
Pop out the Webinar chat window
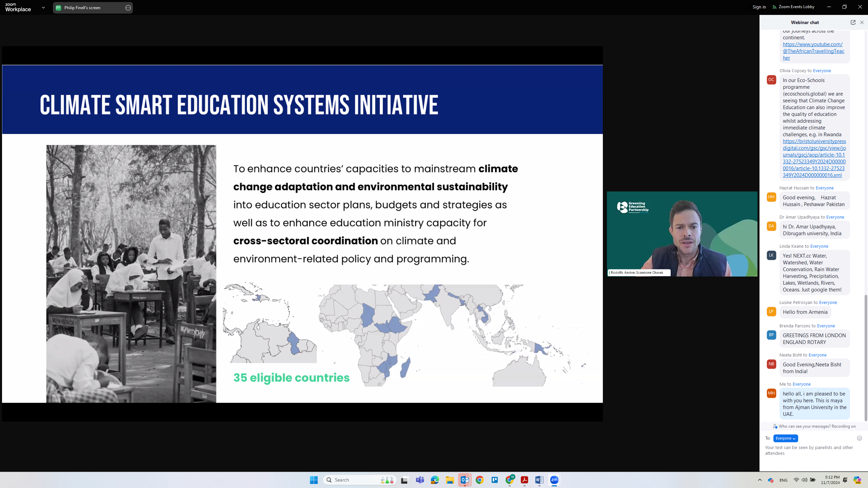(x=853, y=22)
